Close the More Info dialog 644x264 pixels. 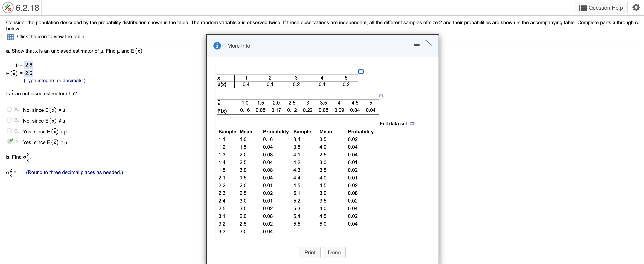pos(429,43)
